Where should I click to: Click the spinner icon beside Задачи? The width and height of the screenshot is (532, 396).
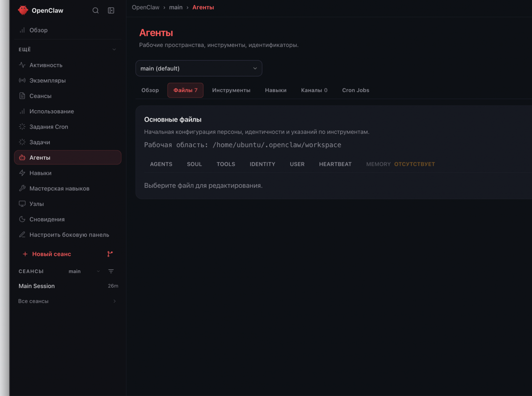point(22,142)
